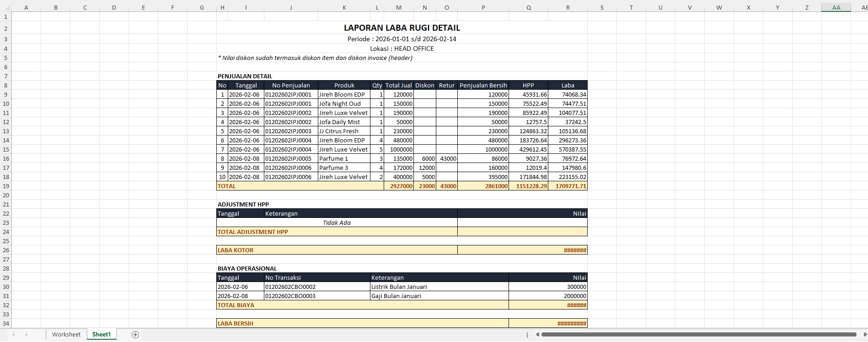Click the Tanggal header in sales table
The image size is (868, 342).
coord(246,85)
